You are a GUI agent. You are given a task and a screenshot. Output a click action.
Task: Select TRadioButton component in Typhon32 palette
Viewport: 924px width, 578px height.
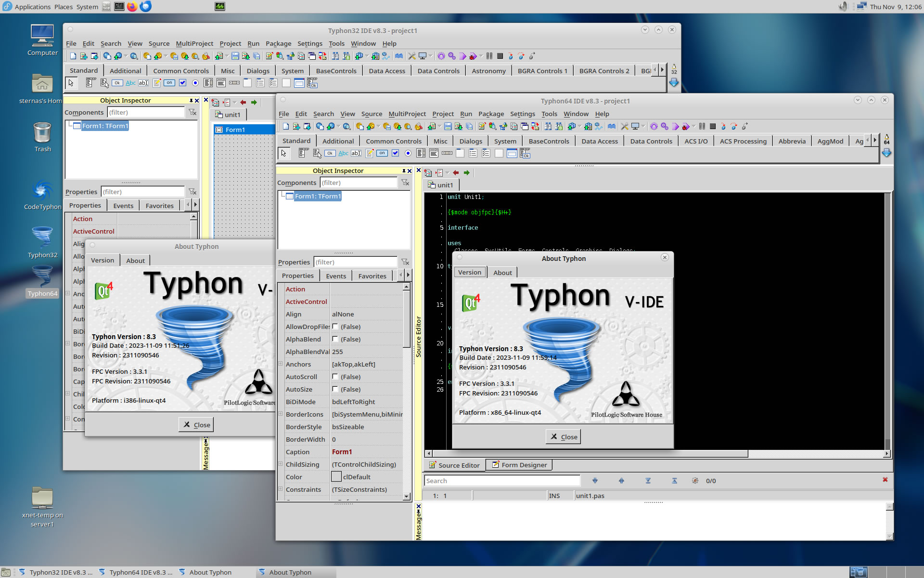tap(195, 83)
